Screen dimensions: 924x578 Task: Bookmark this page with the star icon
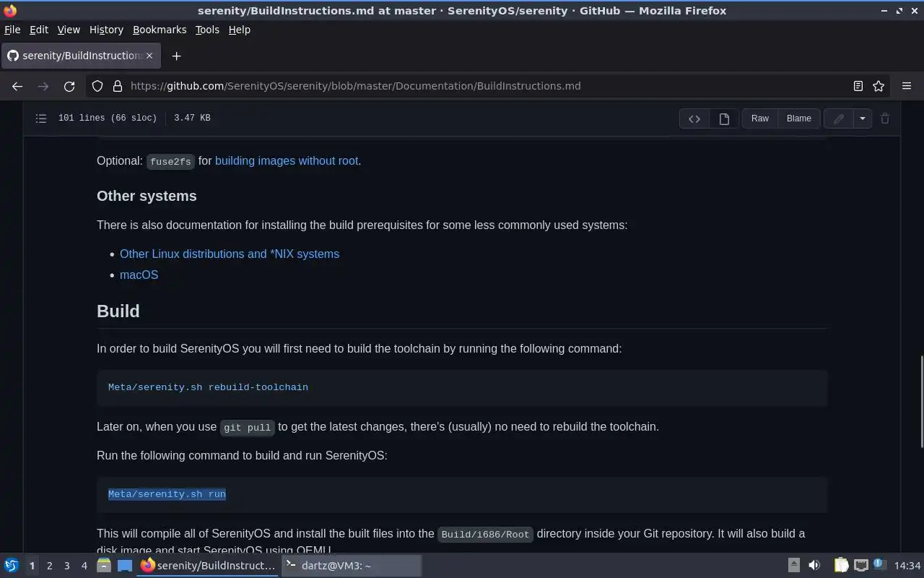click(x=879, y=86)
